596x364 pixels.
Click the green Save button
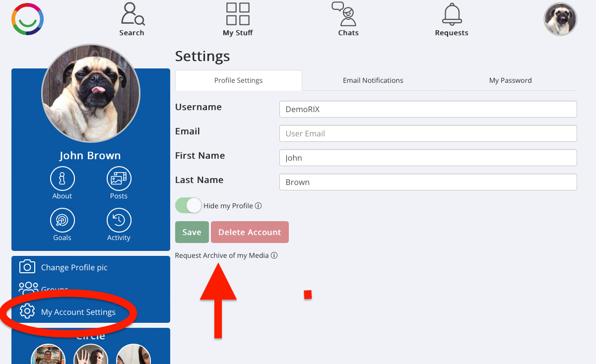point(192,232)
